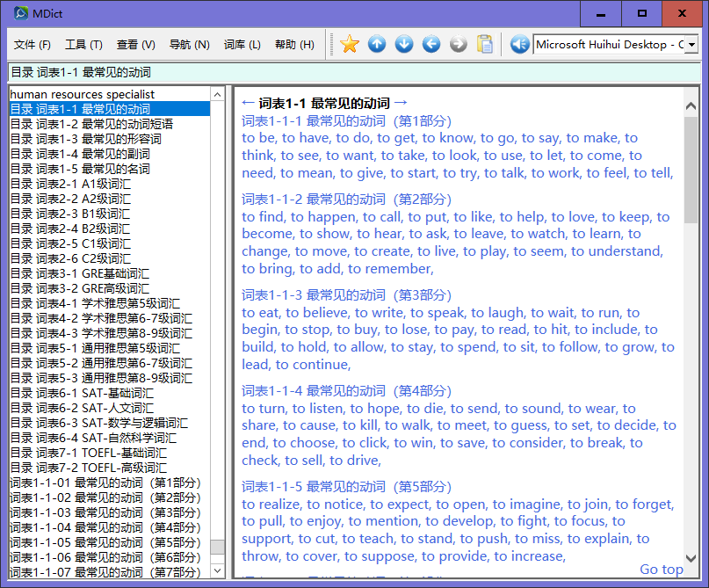Click the right arrow after the 词表1-1 heading

pos(402,103)
